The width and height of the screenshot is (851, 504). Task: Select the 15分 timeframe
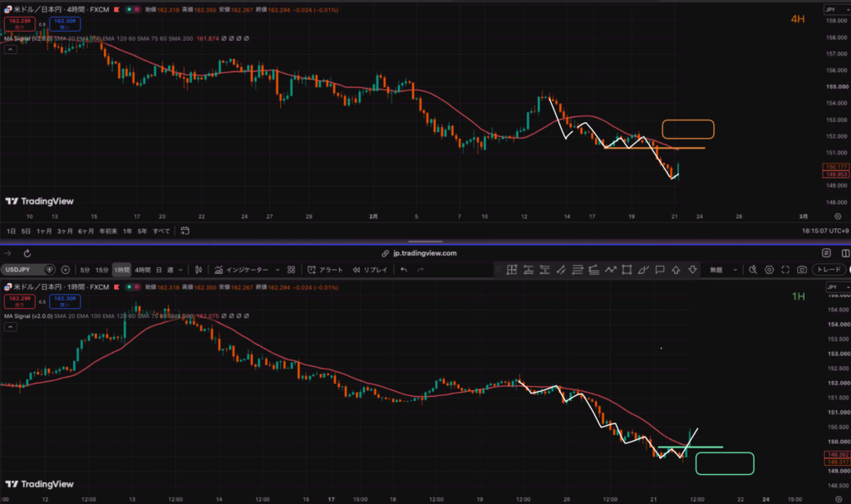tap(102, 270)
